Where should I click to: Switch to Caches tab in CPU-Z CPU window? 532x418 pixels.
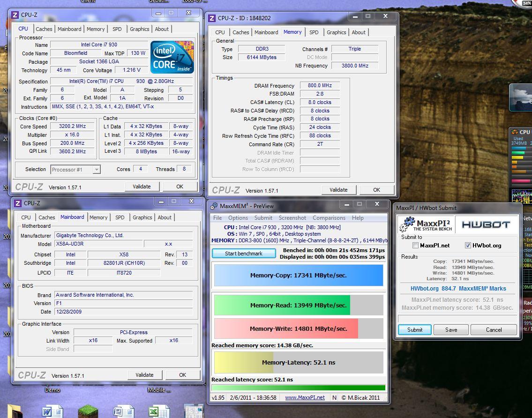44,29
